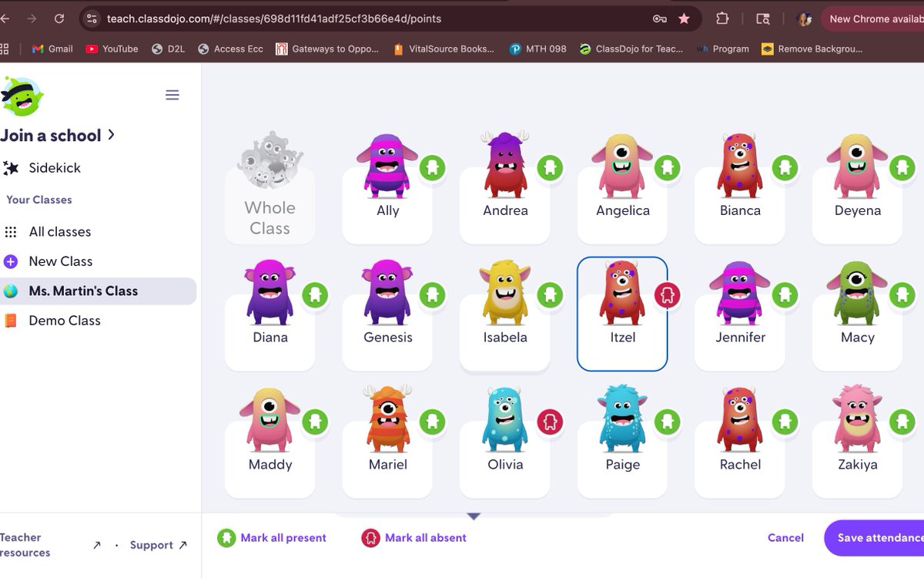Click the ClassDojo green mascot logo

[22, 96]
